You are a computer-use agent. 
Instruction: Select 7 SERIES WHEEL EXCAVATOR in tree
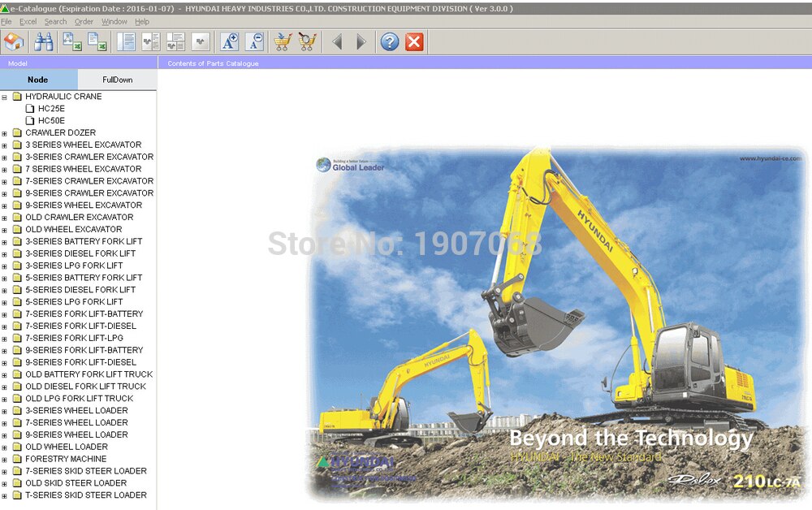[83, 169]
